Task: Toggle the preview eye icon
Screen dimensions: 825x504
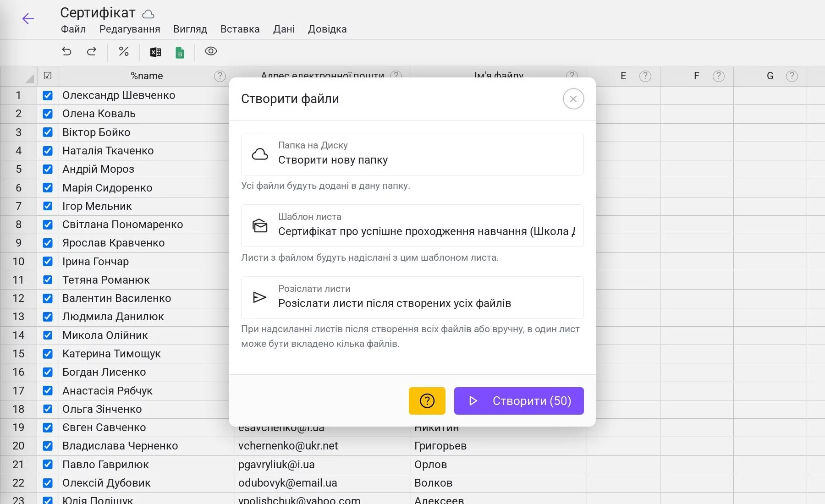Action: tap(211, 51)
